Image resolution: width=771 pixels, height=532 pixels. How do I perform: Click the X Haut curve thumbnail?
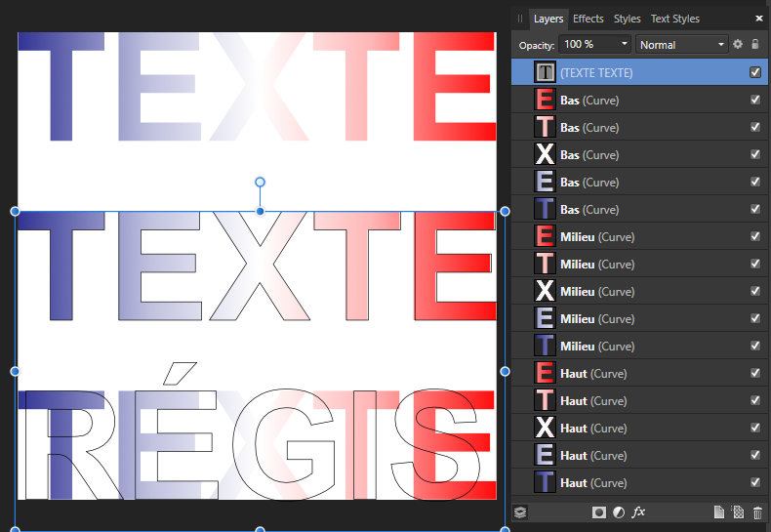(545, 428)
